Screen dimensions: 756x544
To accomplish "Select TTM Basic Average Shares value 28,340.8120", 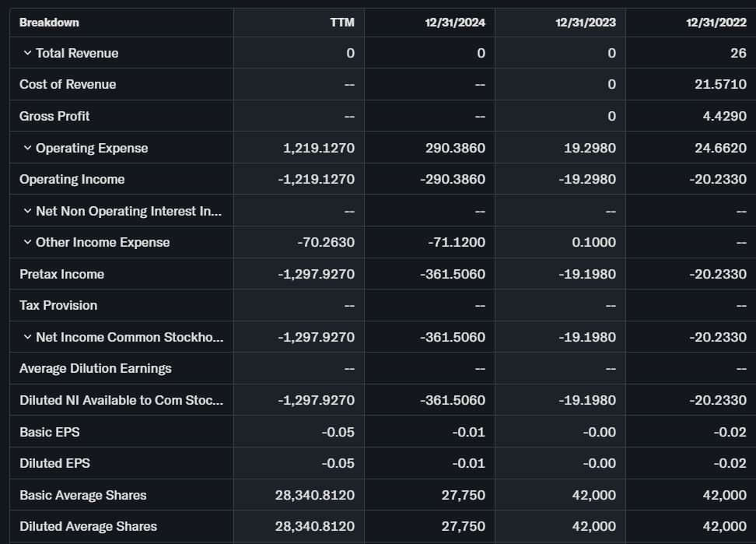I will [x=314, y=495].
